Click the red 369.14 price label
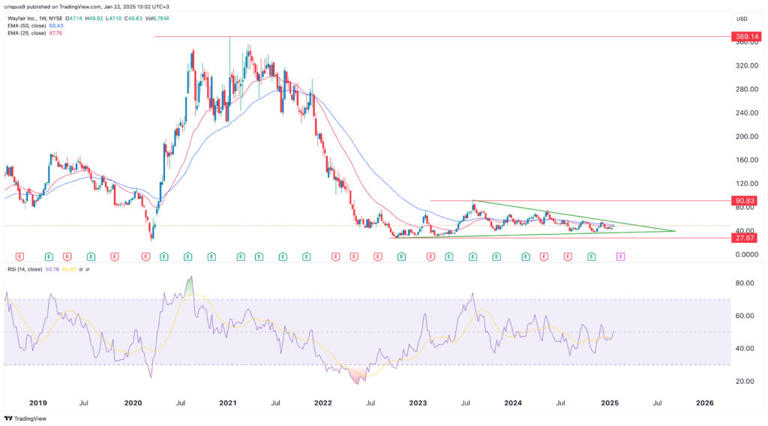 [743, 36]
